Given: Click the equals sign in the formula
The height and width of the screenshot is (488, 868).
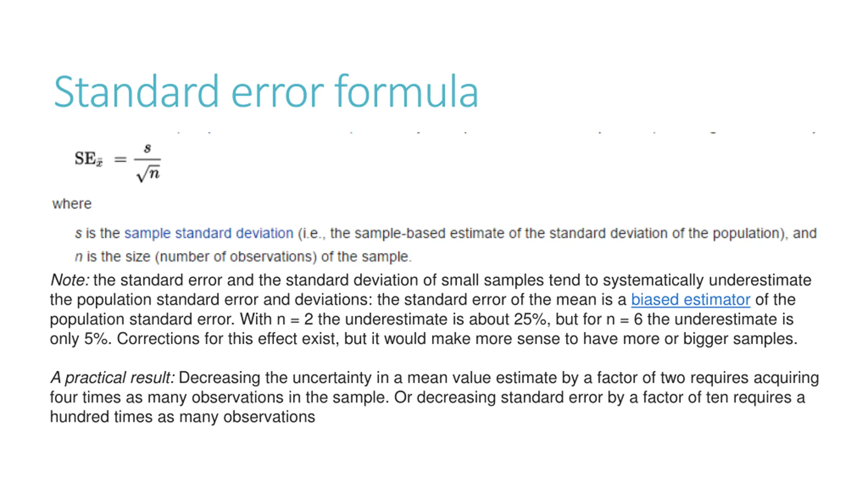Looking at the screenshot, I should (x=120, y=159).
